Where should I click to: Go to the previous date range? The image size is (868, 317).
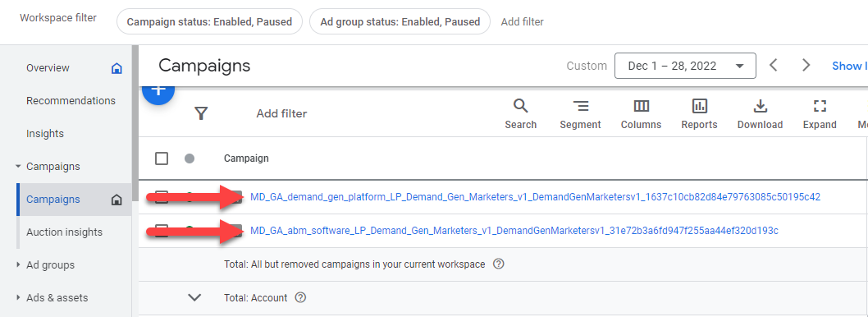pyautogui.click(x=774, y=66)
